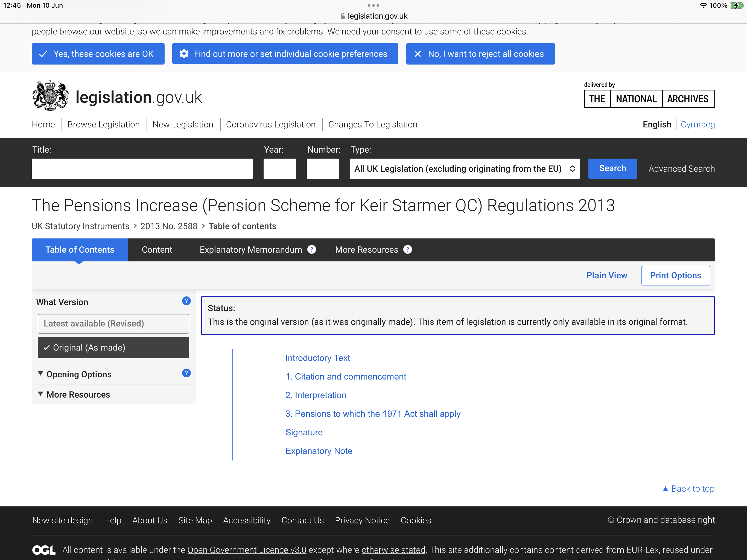Open the help icon beside More Resources tab

point(408,250)
